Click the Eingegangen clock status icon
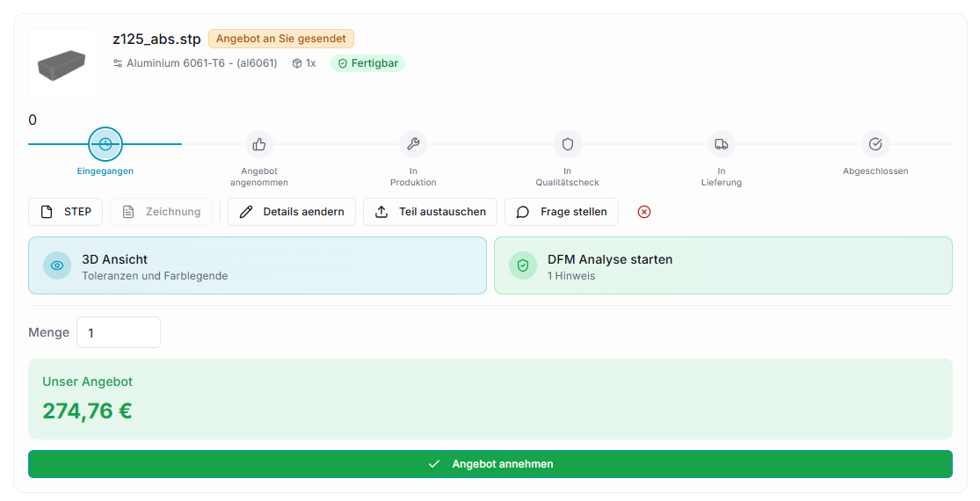Screen dimensions: 980x501 [105, 144]
